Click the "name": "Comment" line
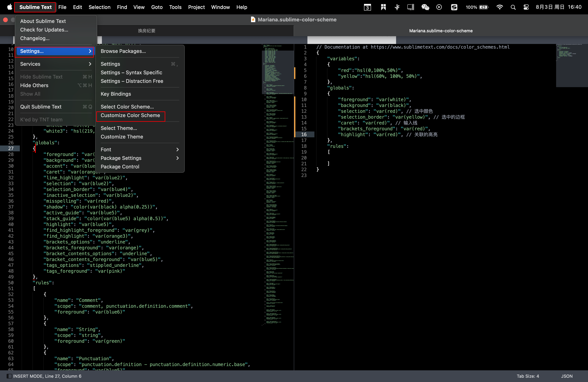This screenshot has height=382, width=588. [x=79, y=300]
